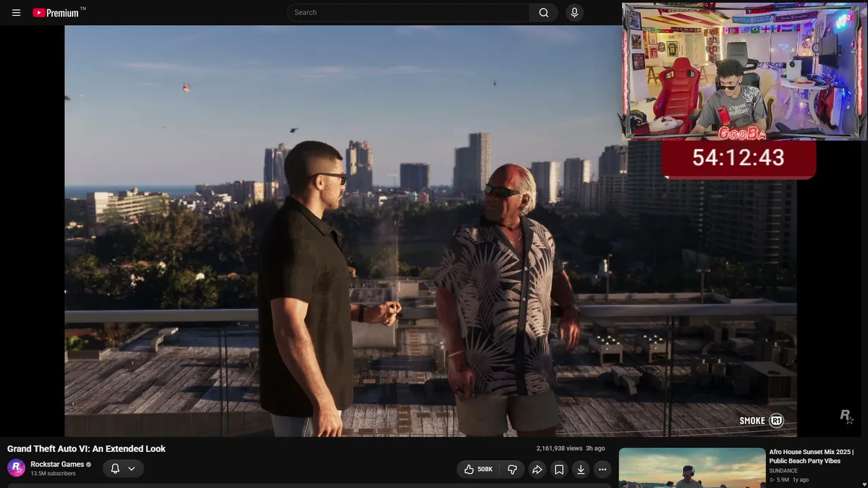868x488 pixels.
Task: Click the main video player area
Action: [431, 231]
